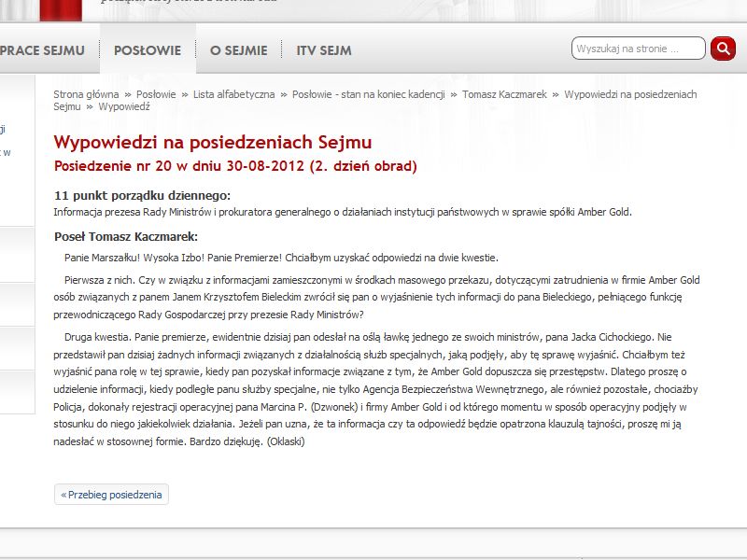This screenshot has width=747, height=560.
Task: Open the O SEJMIE menu
Action: [x=239, y=50]
